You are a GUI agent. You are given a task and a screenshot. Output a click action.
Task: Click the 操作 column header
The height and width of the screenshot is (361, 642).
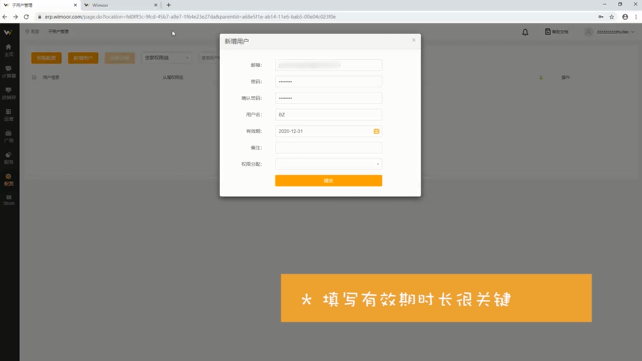[565, 77]
